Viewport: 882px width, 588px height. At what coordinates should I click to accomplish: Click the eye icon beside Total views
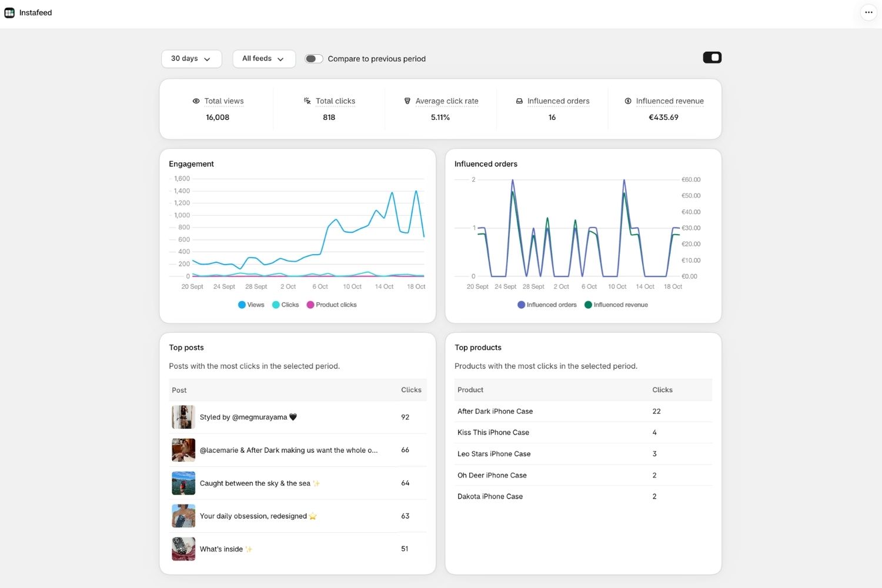[196, 101]
